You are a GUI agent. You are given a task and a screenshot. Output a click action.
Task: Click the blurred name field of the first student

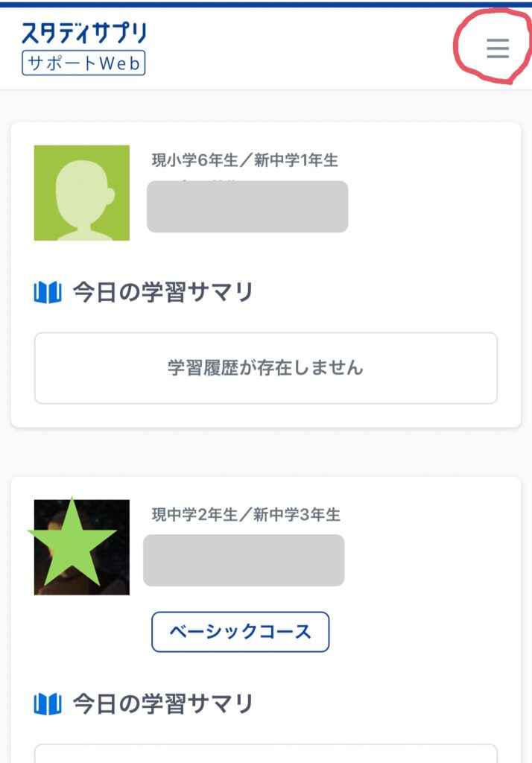click(x=247, y=207)
